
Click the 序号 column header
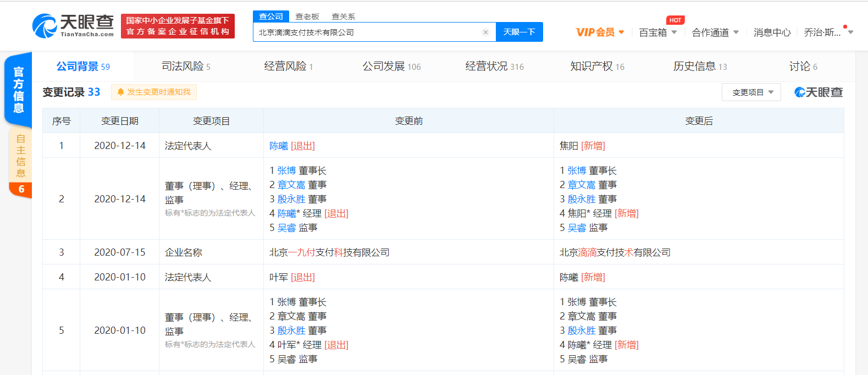tap(62, 121)
